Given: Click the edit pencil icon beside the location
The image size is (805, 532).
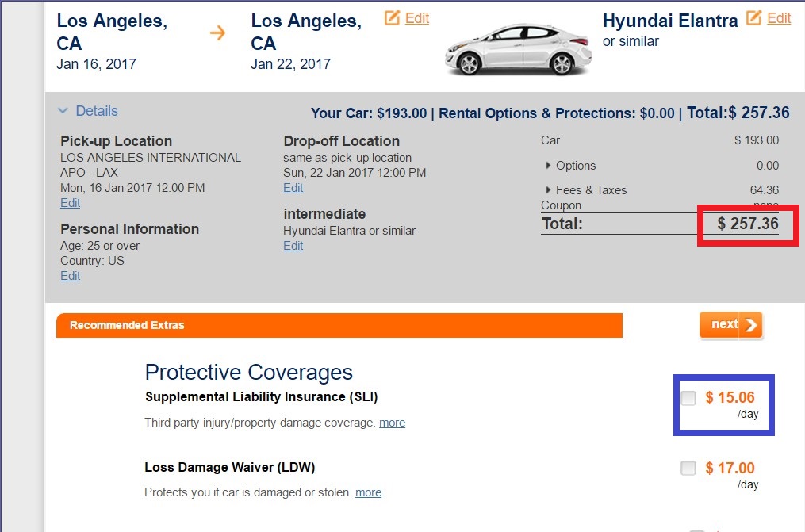Looking at the screenshot, I should (x=392, y=18).
